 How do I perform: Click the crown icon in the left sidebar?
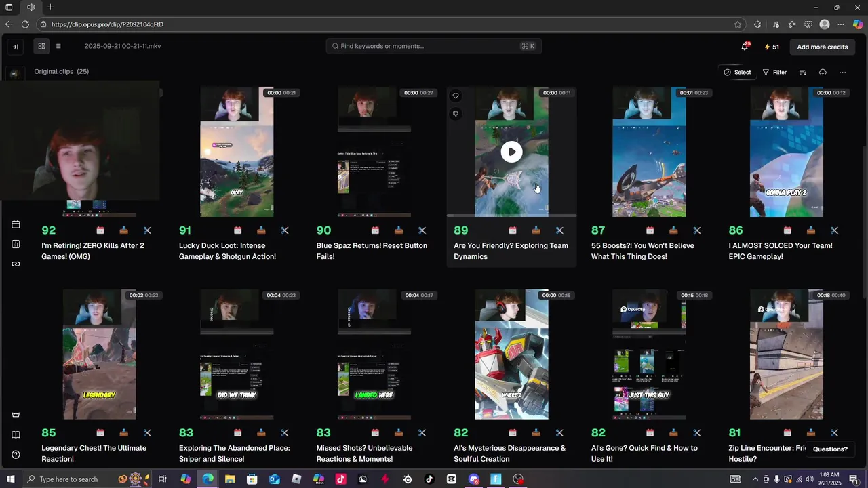16,415
